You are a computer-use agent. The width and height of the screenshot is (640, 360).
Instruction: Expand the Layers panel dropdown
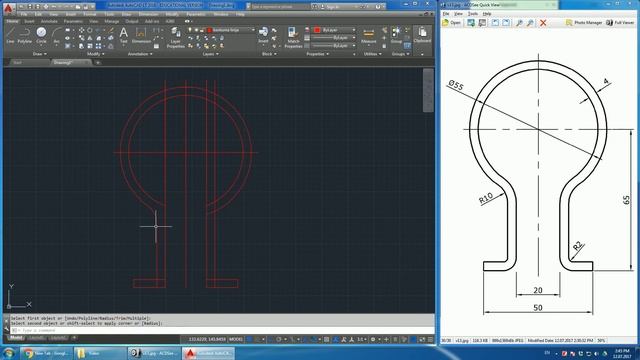click(210, 54)
